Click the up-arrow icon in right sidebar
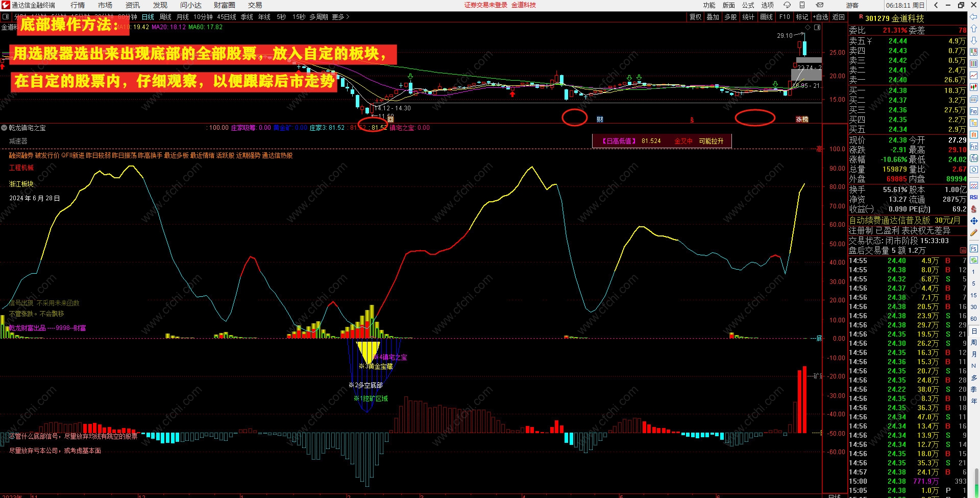The image size is (980, 498). click(x=974, y=29)
